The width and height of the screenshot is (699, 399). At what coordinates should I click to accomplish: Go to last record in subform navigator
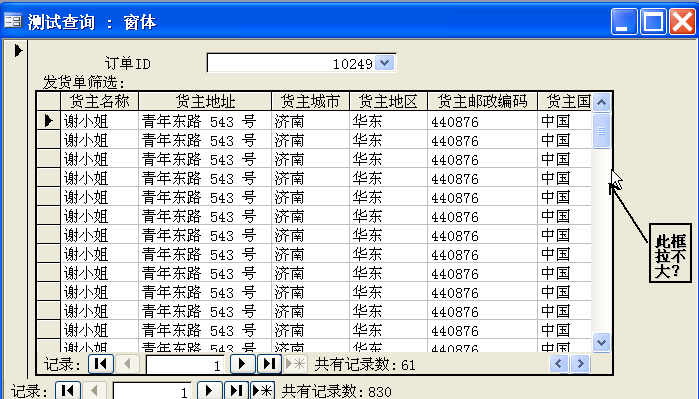pyautogui.click(x=269, y=364)
